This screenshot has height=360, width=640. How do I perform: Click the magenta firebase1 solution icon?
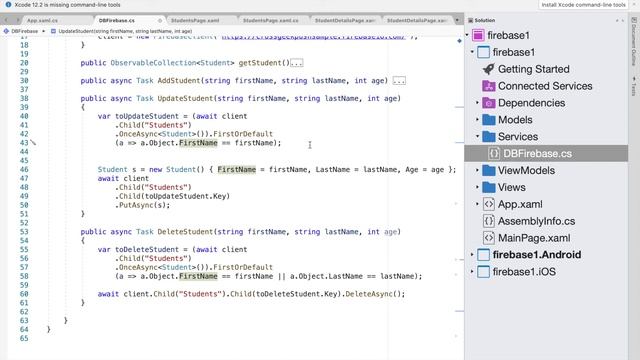point(478,35)
